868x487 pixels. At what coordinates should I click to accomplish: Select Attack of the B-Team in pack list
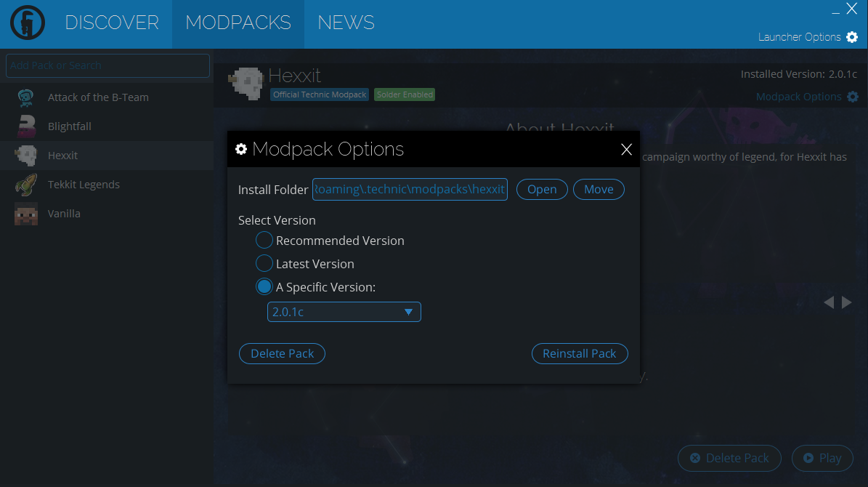point(107,97)
